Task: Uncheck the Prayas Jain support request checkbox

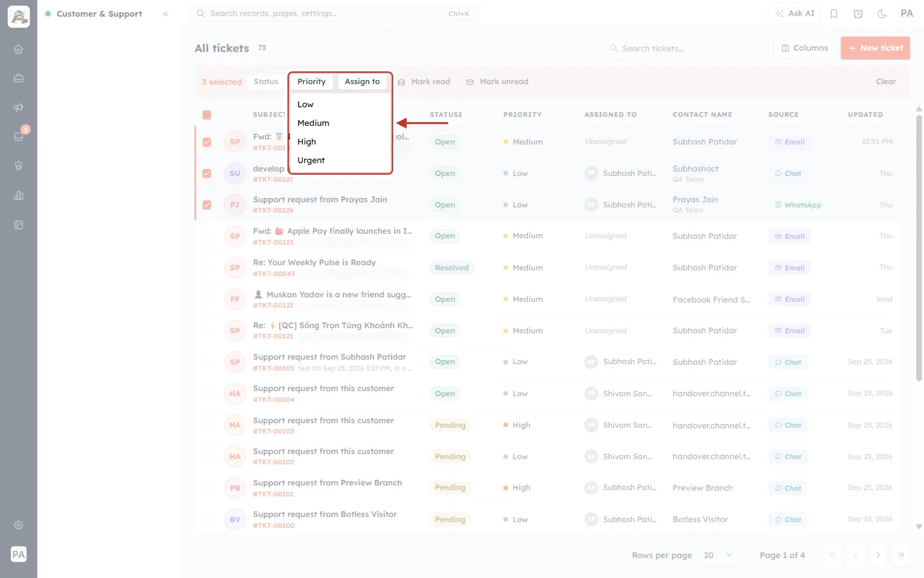Action: (x=207, y=205)
